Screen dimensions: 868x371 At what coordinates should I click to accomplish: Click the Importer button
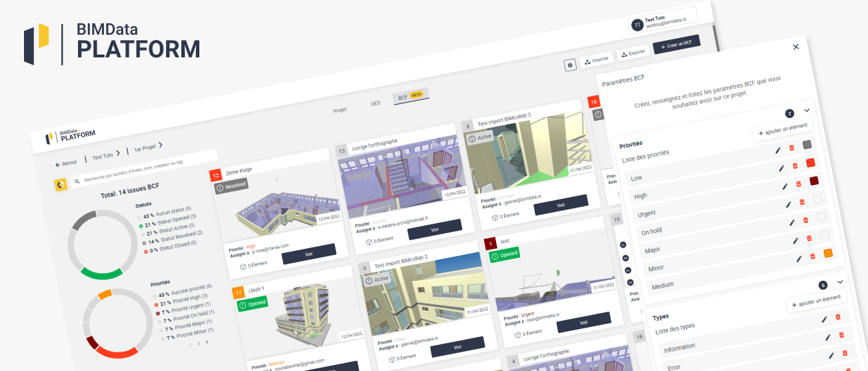click(x=597, y=59)
